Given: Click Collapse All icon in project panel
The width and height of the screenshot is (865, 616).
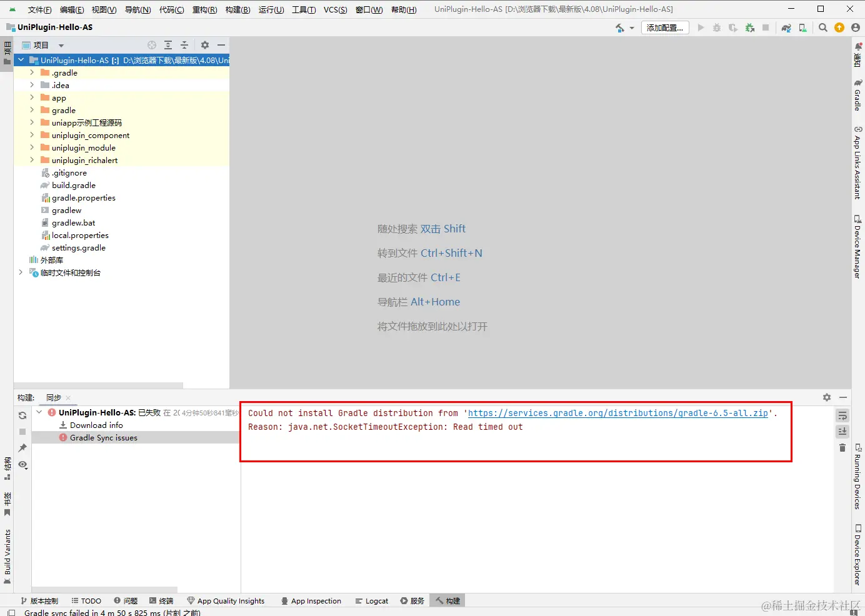Looking at the screenshot, I should click(184, 45).
